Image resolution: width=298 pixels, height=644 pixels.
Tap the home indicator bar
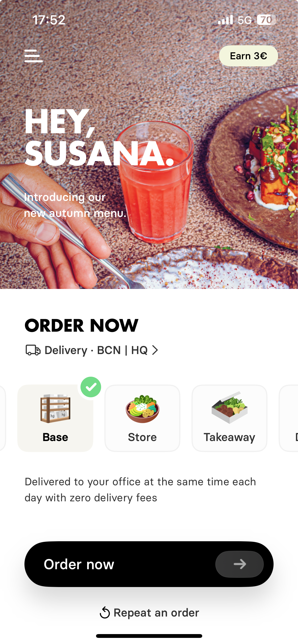[x=149, y=636]
